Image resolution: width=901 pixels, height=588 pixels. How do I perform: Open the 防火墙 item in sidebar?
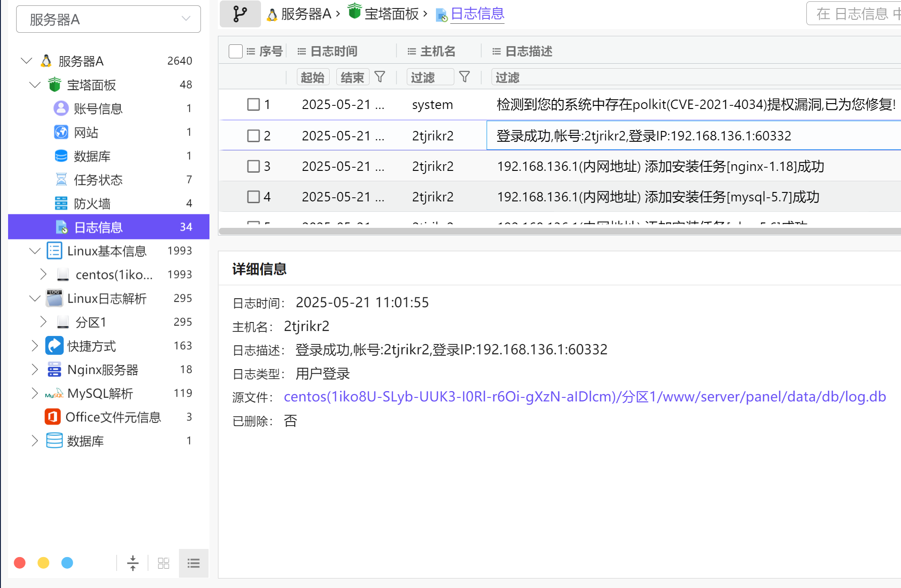coord(92,204)
